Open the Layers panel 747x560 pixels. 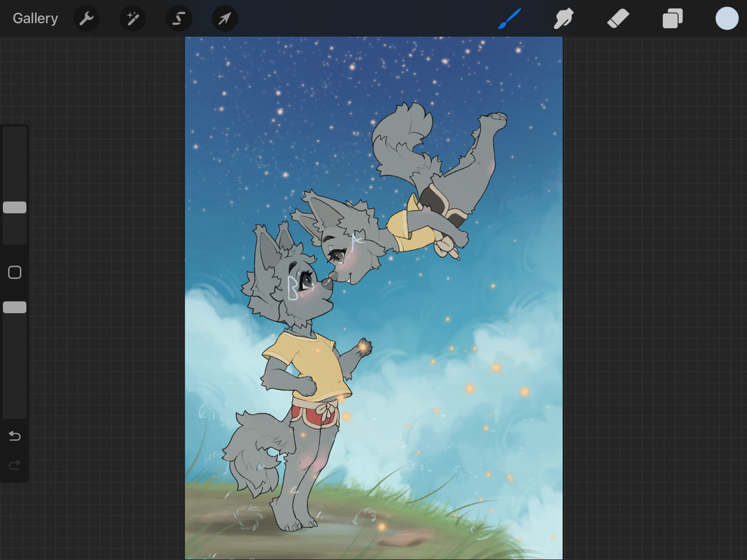pos(672,19)
